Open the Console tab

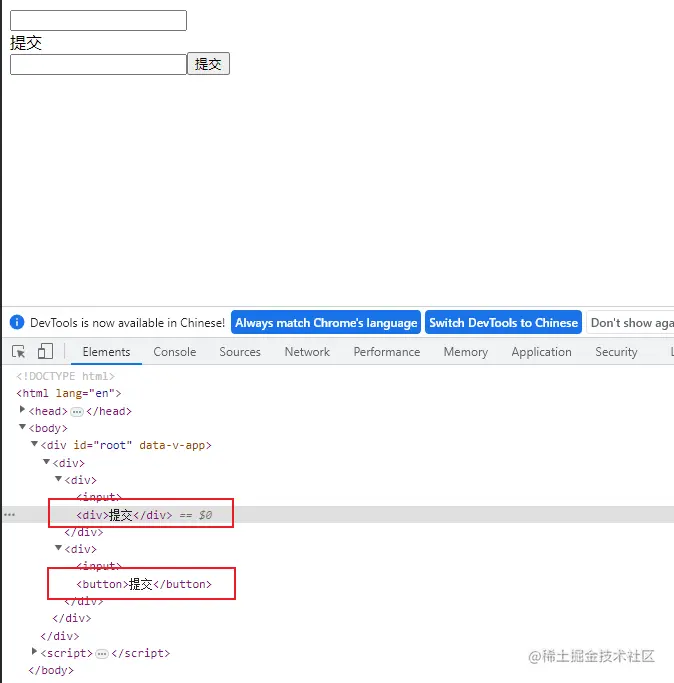pos(175,352)
